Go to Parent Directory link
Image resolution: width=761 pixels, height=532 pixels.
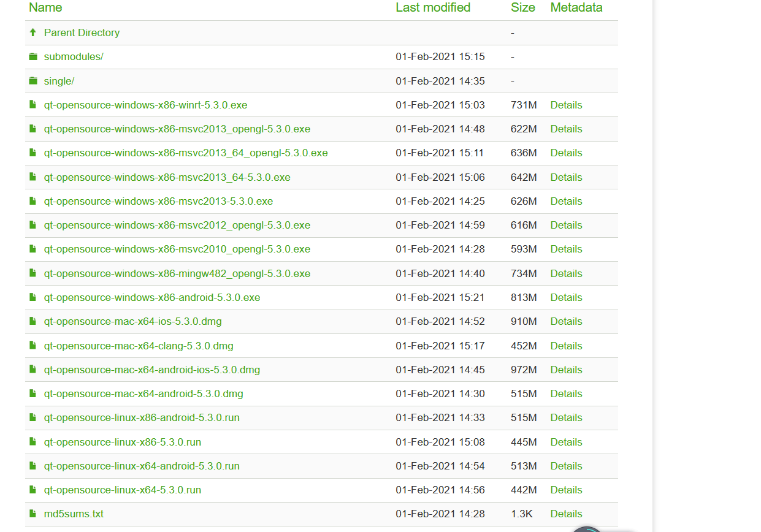82,32
